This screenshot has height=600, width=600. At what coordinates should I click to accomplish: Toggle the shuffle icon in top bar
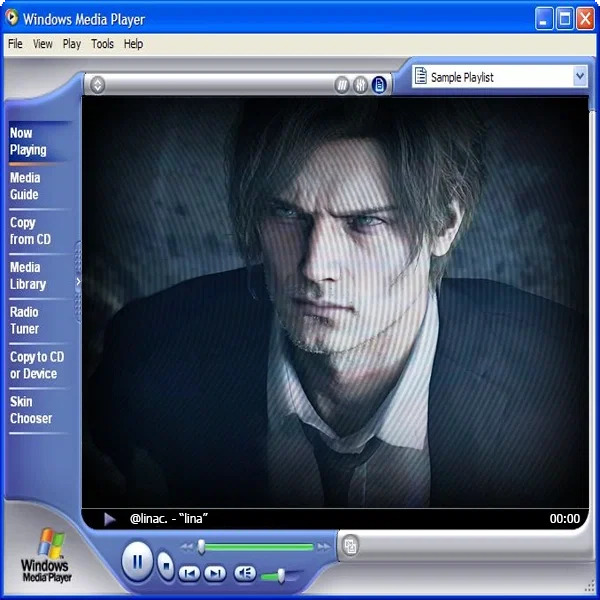coord(342,85)
